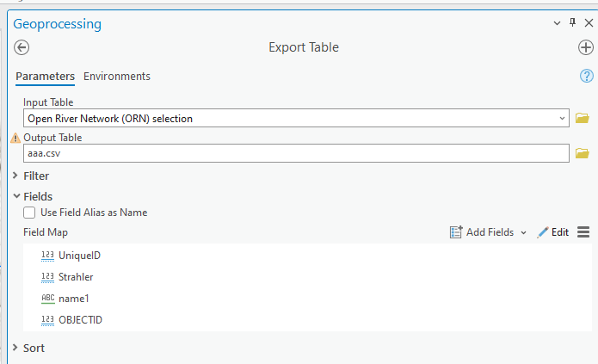Switch to the Environments tab
This screenshot has width=598, height=364.
pos(117,77)
